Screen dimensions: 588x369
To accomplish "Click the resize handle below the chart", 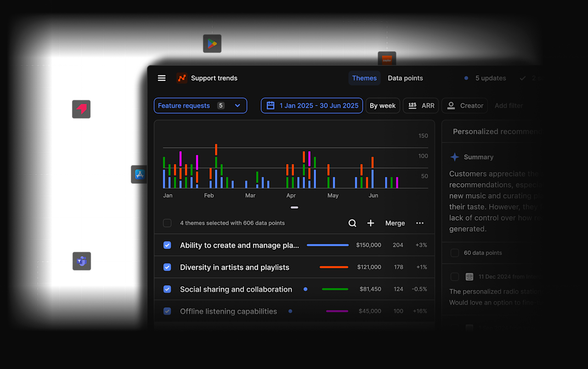I will [x=294, y=207].
